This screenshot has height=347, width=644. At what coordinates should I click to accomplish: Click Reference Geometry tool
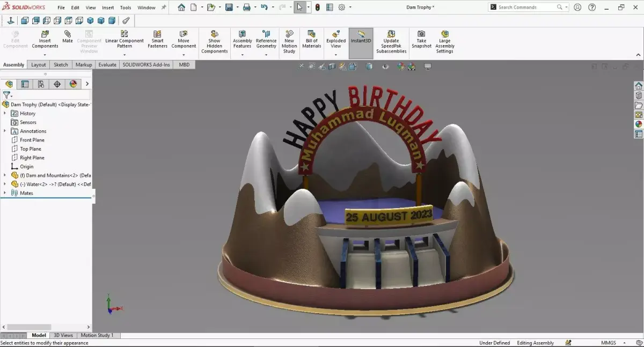266,40
